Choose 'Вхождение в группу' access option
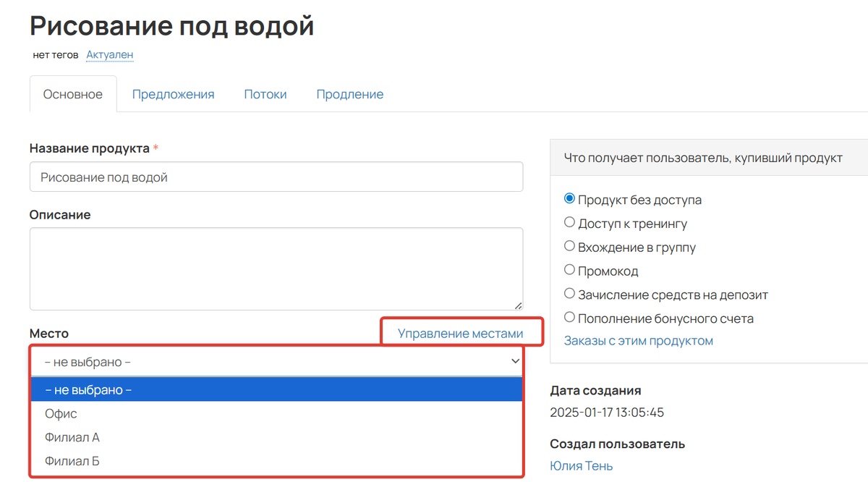The height and width of the screenshot is (482, 868). pos(569,245)
